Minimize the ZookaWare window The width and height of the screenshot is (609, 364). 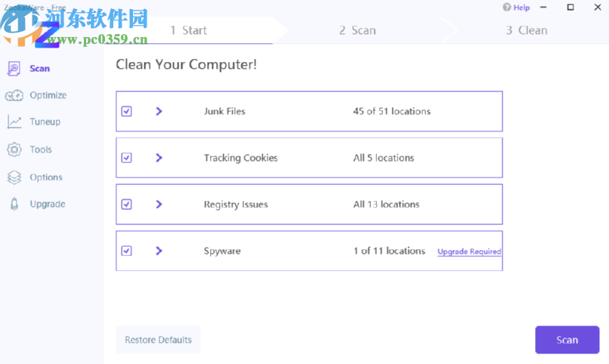543,8
